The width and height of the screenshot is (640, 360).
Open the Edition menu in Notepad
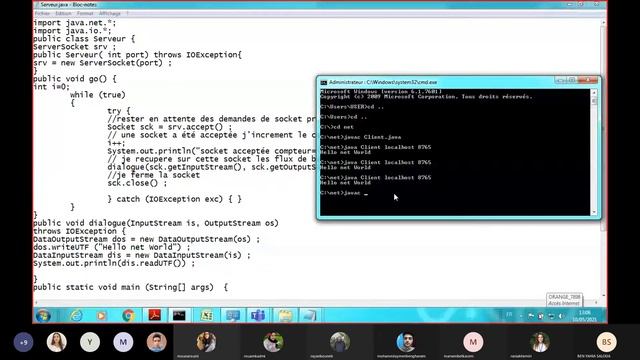point(63,13)
